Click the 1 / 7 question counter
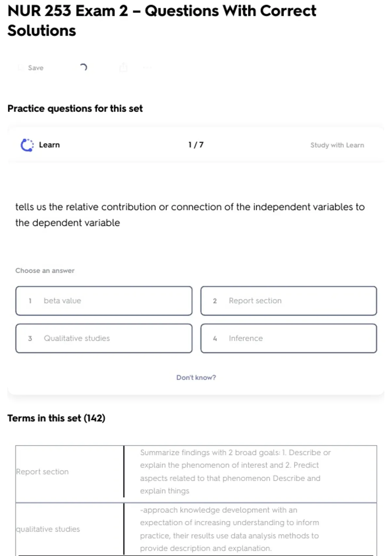Viewport: 392px width, 556px height. click(196, 145)
